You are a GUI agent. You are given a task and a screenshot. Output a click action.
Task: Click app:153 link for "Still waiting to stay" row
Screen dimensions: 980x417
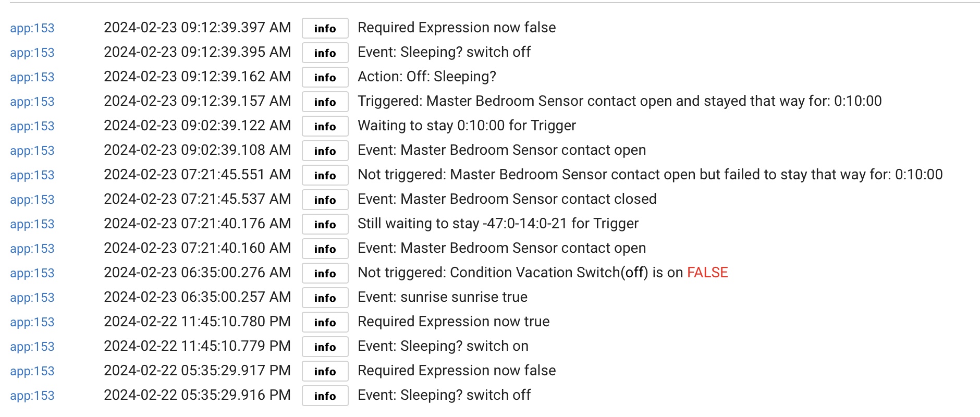32,224
